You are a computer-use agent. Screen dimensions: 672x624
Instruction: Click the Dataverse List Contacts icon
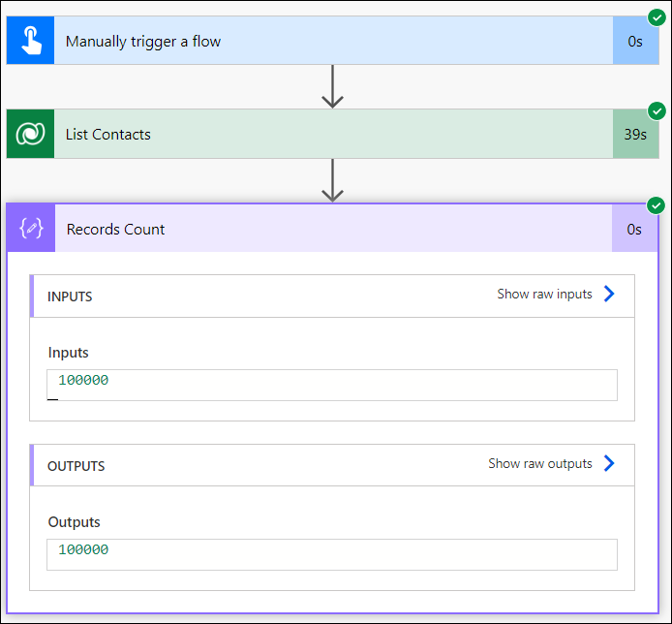tap(30, 134)
